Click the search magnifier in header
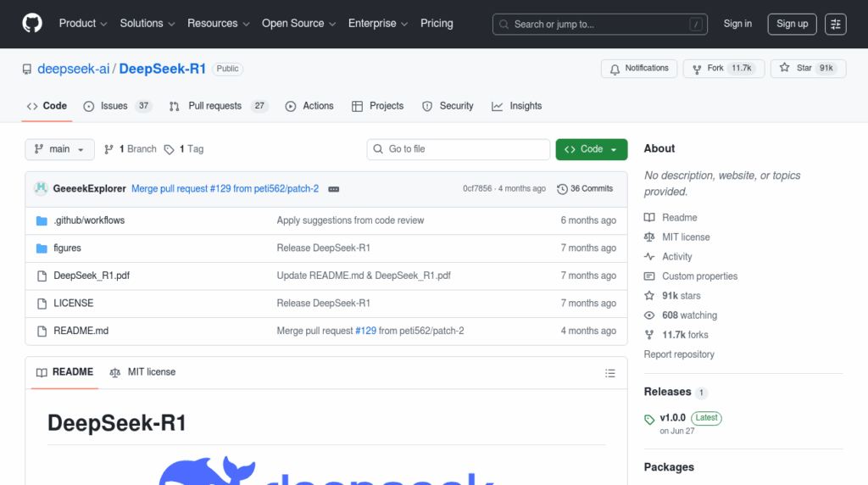 504,25
